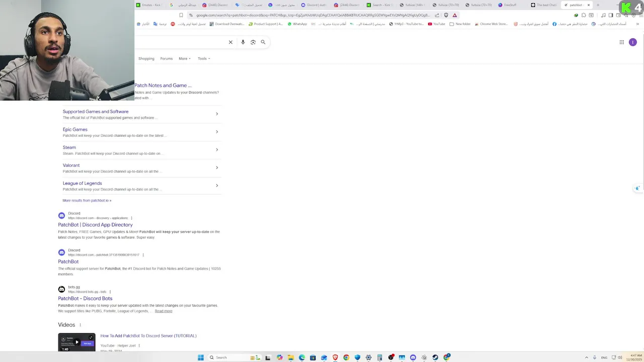The image size is (644, 362).
Task: Open the PatchBot Discord server result
Action: point(68,261)
